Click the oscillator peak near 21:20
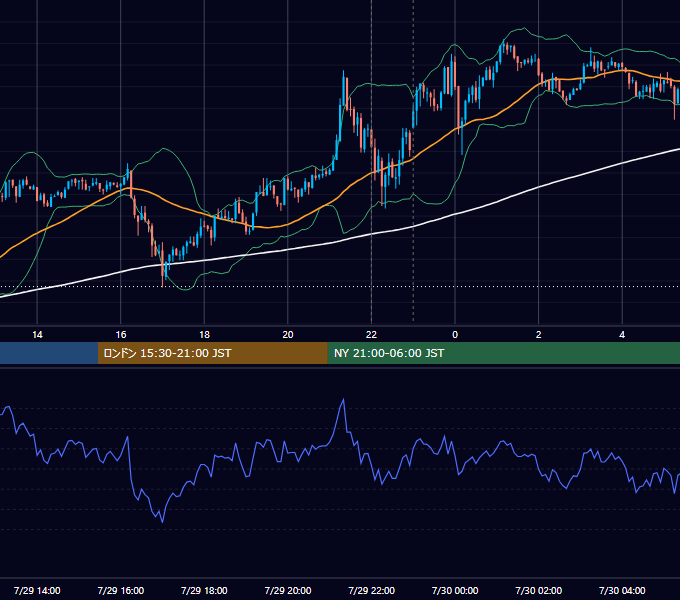 point(343,400)
